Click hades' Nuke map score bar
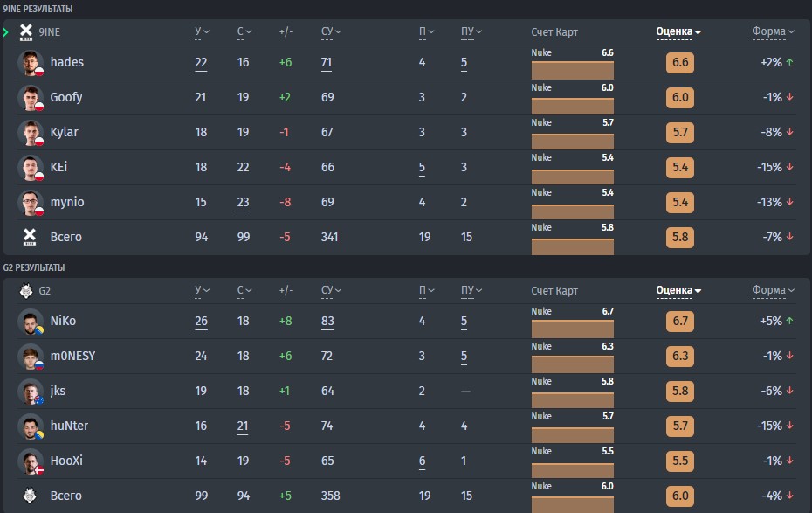 point(572,70)
